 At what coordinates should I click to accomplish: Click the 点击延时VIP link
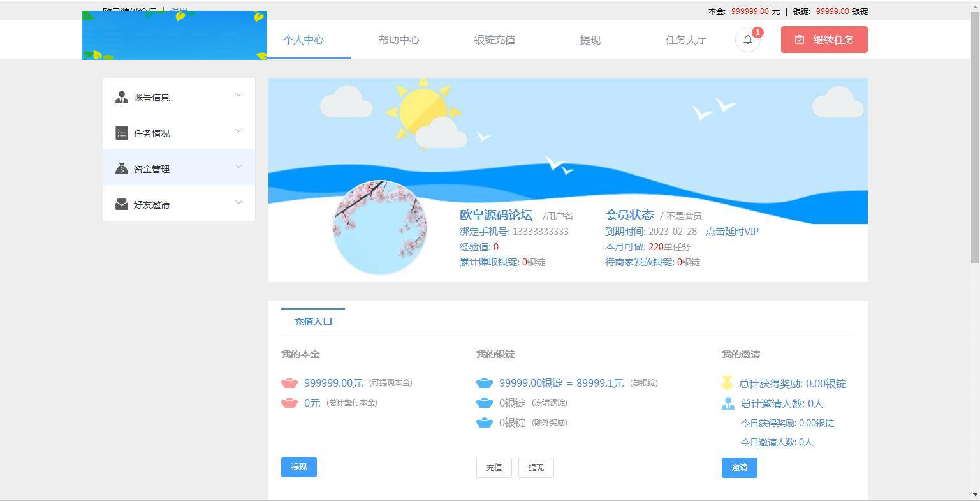tap(733, 232)
